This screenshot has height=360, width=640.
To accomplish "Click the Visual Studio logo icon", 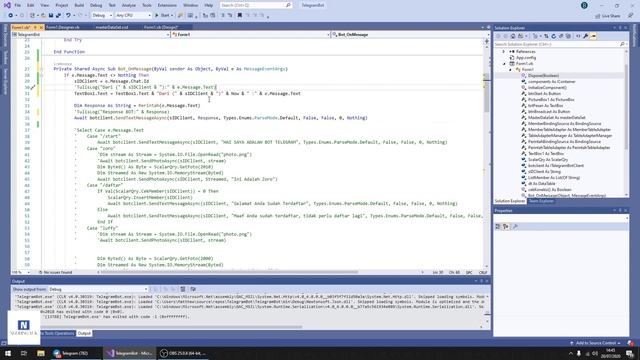I will click(7, 5).
